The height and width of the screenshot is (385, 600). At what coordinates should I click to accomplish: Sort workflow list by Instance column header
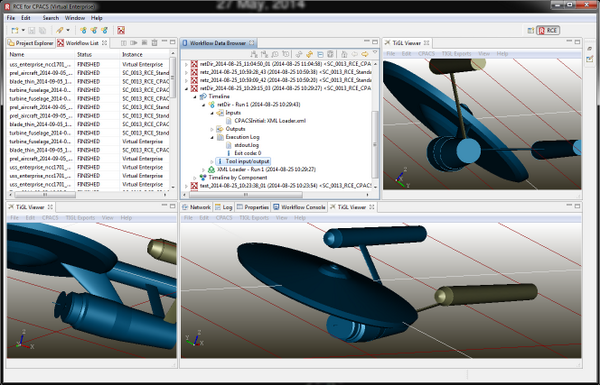pos(144,54)
